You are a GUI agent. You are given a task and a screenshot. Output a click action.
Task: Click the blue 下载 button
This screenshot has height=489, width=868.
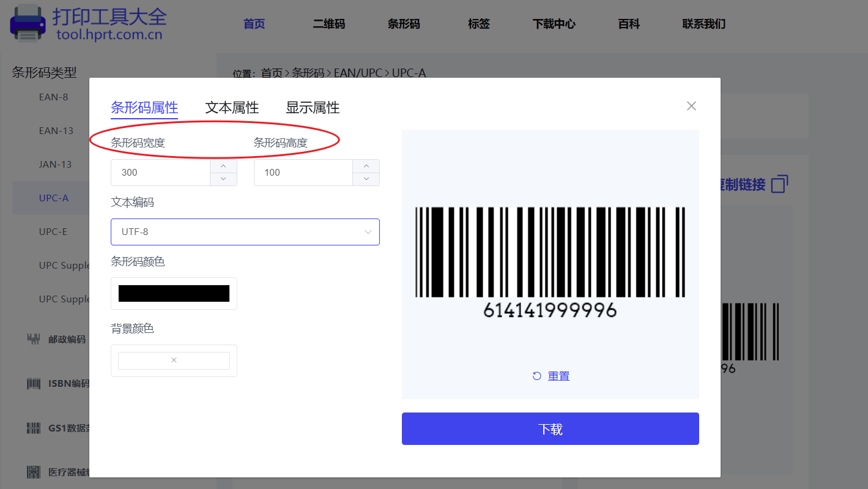pos(551,428)
